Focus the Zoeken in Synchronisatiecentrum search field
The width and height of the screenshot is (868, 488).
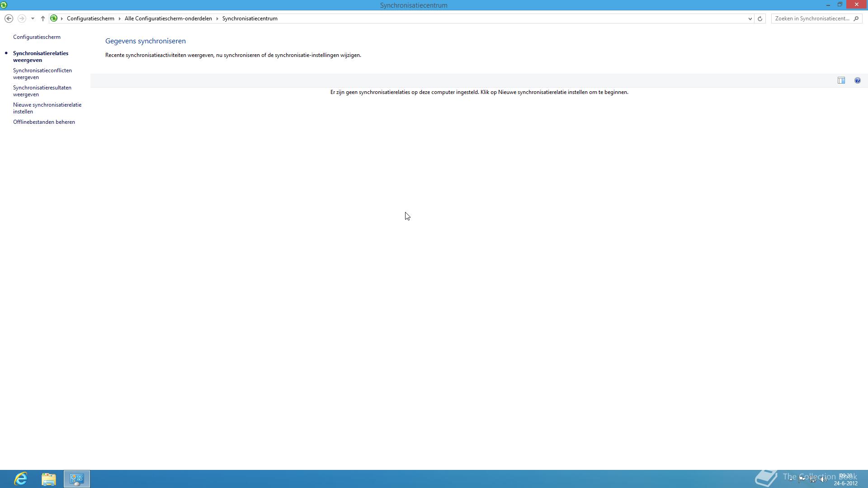point(811,19)
